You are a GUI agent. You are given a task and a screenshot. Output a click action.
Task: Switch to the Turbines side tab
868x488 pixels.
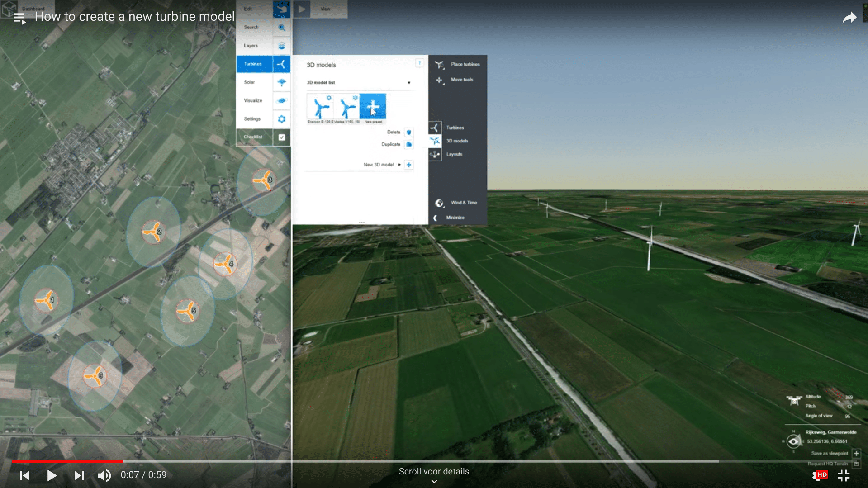click(435, 128)
